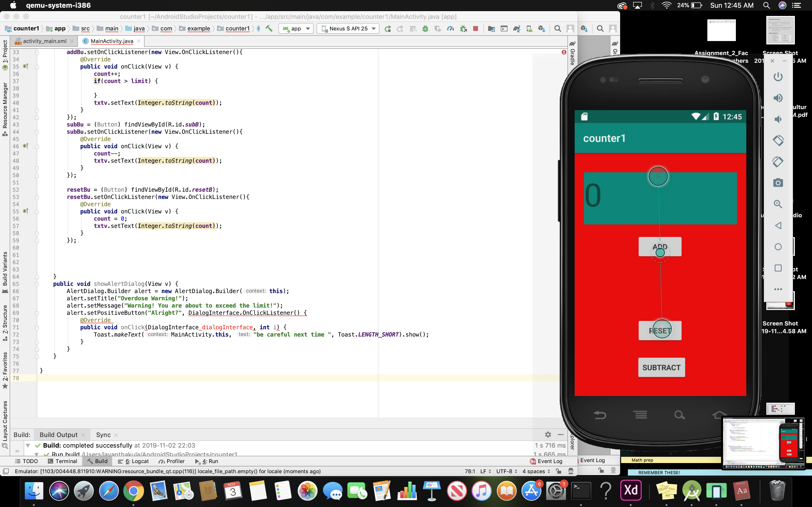Toggle the Build Variants side panel

click(x=5, y=268)
